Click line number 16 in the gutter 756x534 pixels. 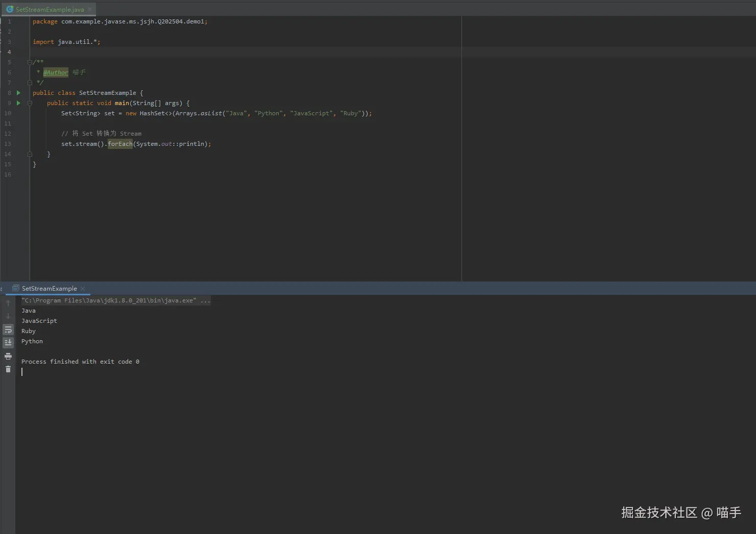[8, 174]
